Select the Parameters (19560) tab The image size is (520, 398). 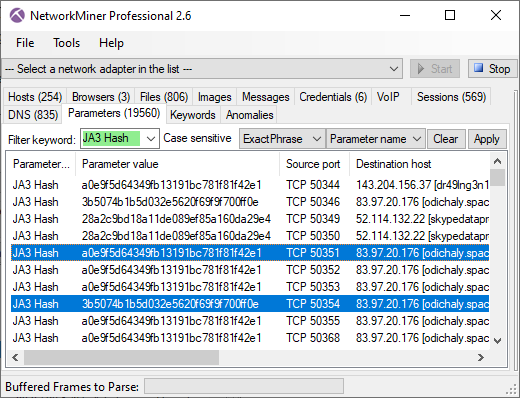point(114,113)
